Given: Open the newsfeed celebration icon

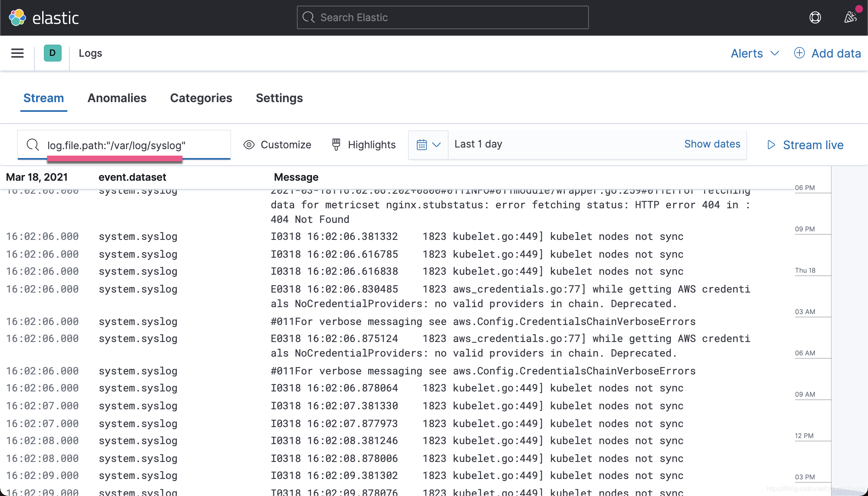Looking at the screenshot, I should (851, 17).
